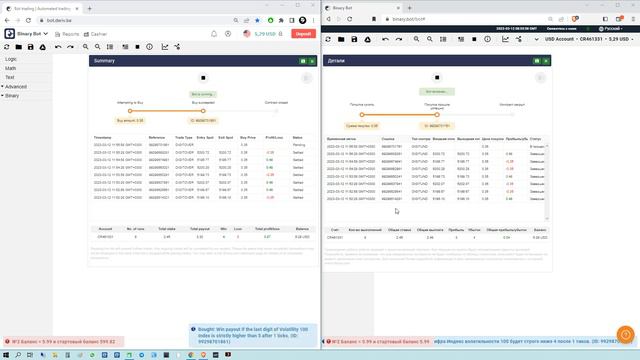This screenshot has width=640, height=360.
Task: Click the Attempting to Buy progress marker
Action: click(x=130, y=111)
